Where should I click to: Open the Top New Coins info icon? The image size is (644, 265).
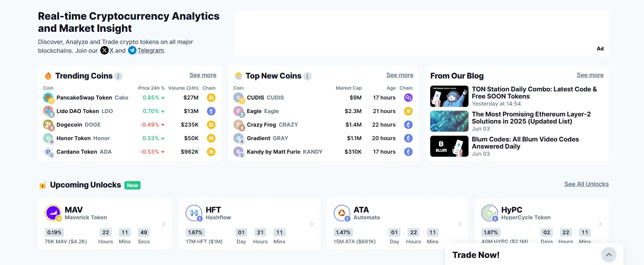pyautogui.click(x=307, y=76)
